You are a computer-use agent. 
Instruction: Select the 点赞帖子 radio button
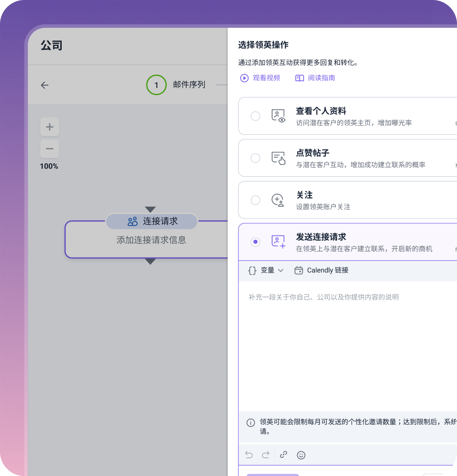tap(255, 158)
